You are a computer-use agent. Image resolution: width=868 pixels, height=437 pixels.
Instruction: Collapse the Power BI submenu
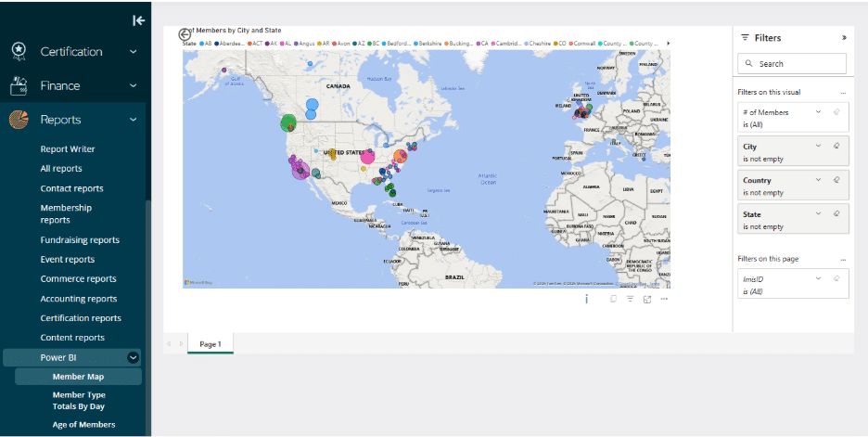[134, 357]
